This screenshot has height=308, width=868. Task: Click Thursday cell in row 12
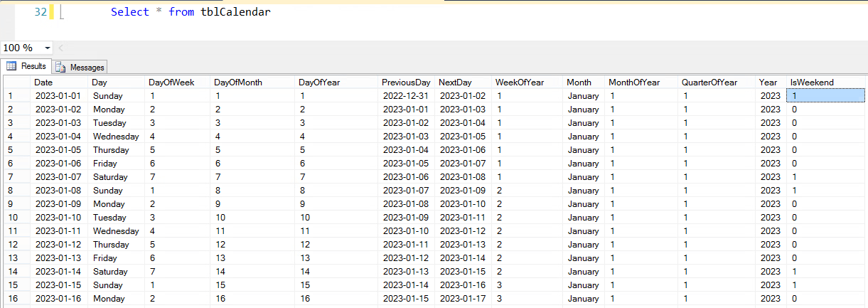117,245
